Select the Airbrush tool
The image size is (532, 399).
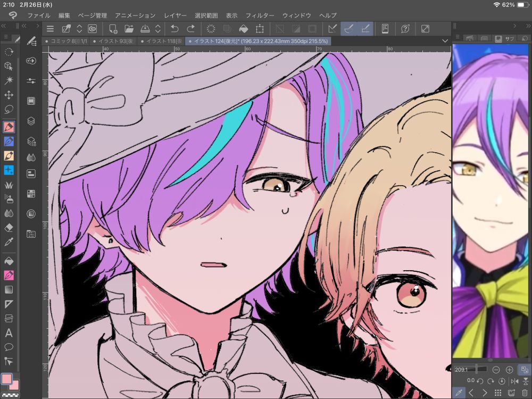[9, 199]
